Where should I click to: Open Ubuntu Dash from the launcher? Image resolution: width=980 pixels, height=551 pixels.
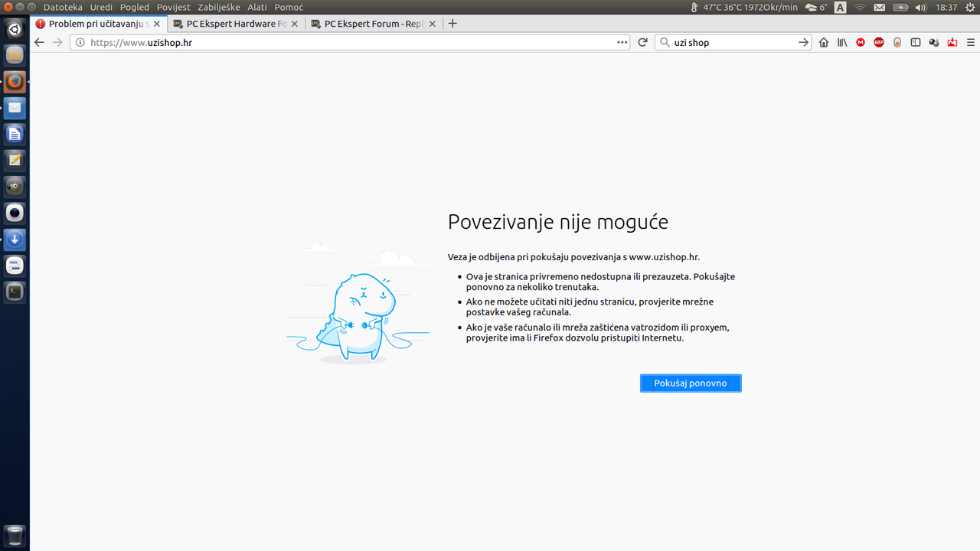tap(15, 30)
